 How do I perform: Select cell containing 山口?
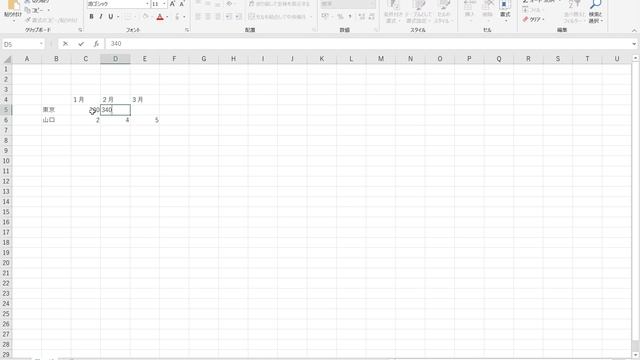tap(56, 120)
